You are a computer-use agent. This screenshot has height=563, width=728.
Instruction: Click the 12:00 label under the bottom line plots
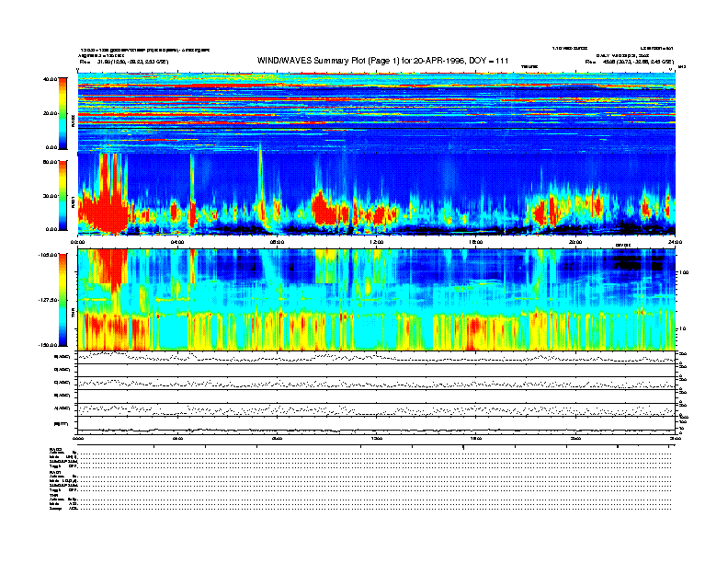click(377, 438)
